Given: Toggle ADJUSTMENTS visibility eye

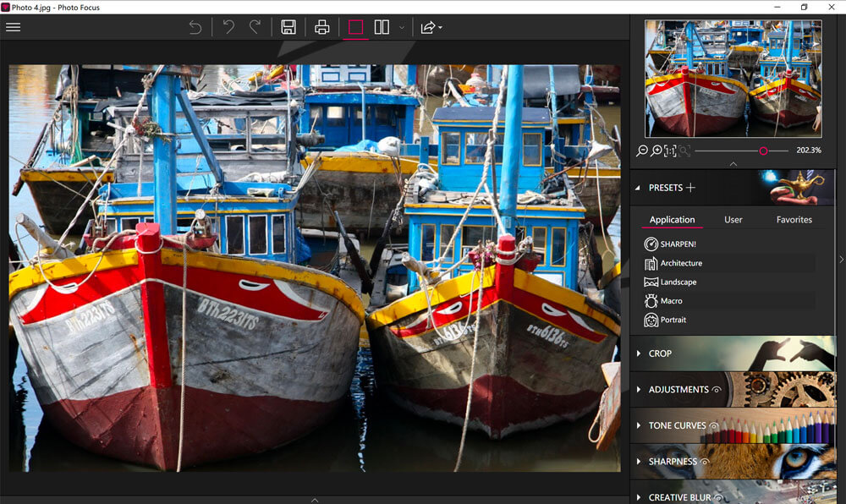Looking at the screenshot, I should 717,390.
